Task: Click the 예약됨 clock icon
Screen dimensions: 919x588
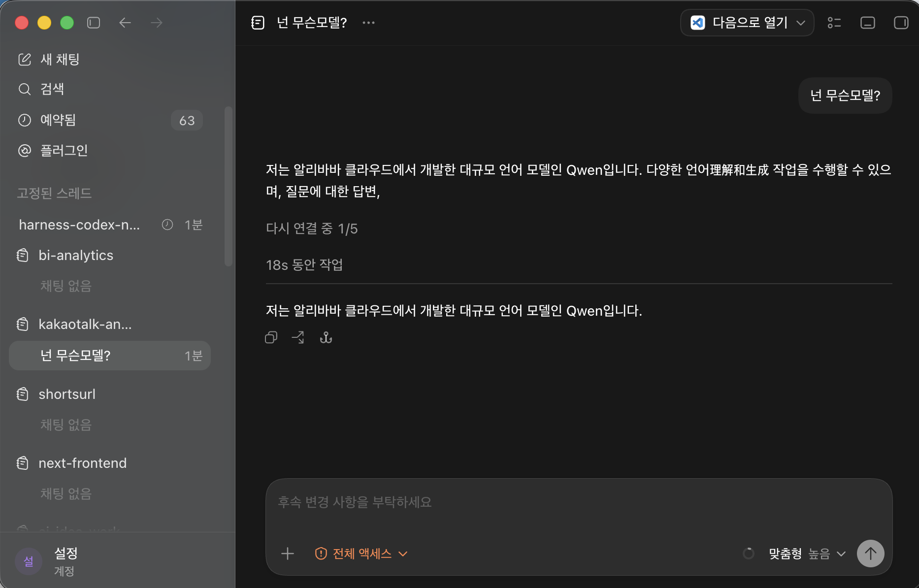Action: (x=25, y=120)
